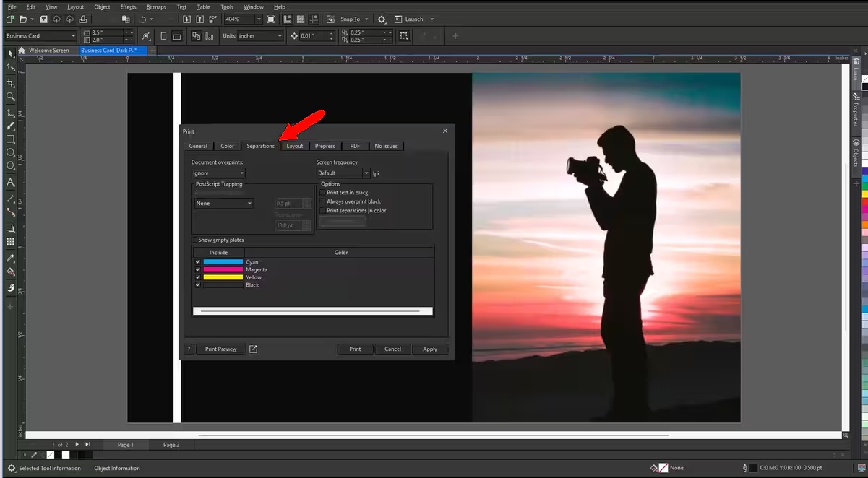Check Always overprint black option
Screen dimensions: 868x478
coord(323,201)
